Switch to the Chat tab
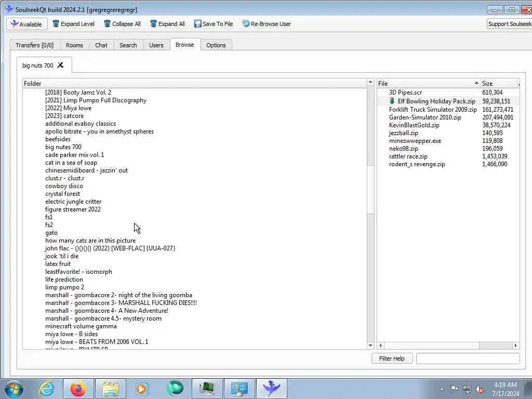 click(x=101, y=45)
